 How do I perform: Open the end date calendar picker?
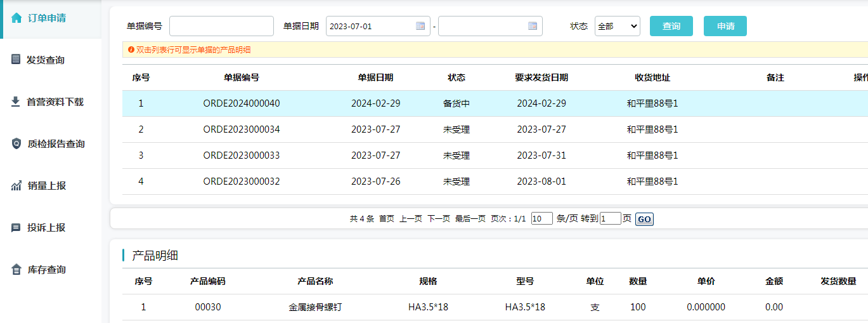click(x=533, y=26)
